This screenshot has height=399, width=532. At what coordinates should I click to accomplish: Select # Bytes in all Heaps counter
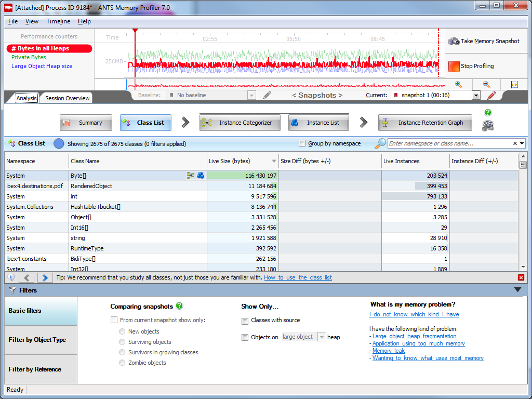tap(49, 48)
